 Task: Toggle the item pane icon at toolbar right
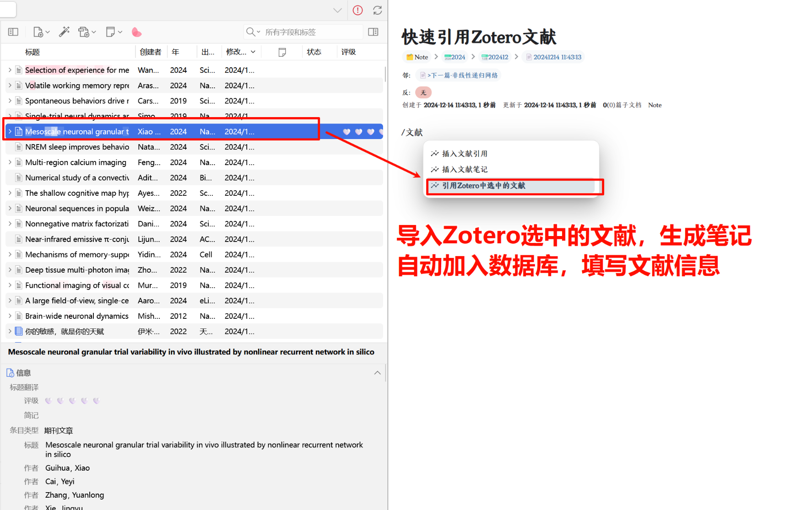(x=373, y=32)
